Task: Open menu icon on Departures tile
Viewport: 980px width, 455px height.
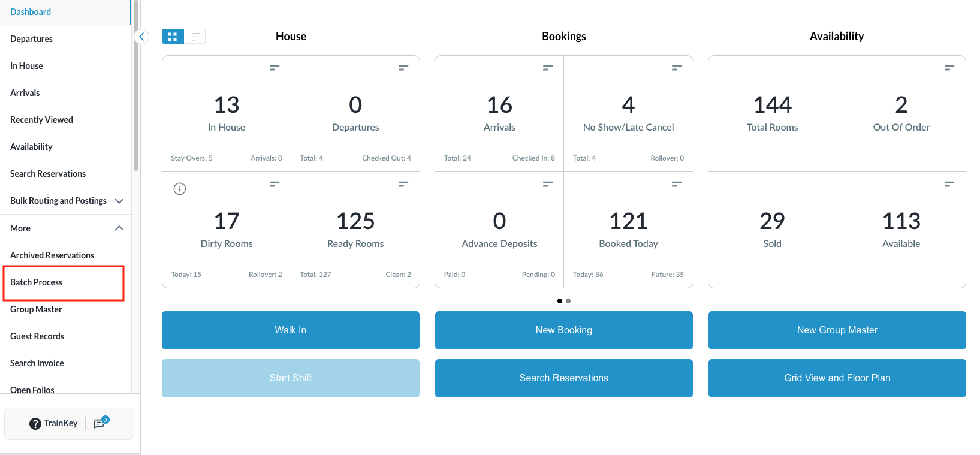Action: (x=403, y=68)
